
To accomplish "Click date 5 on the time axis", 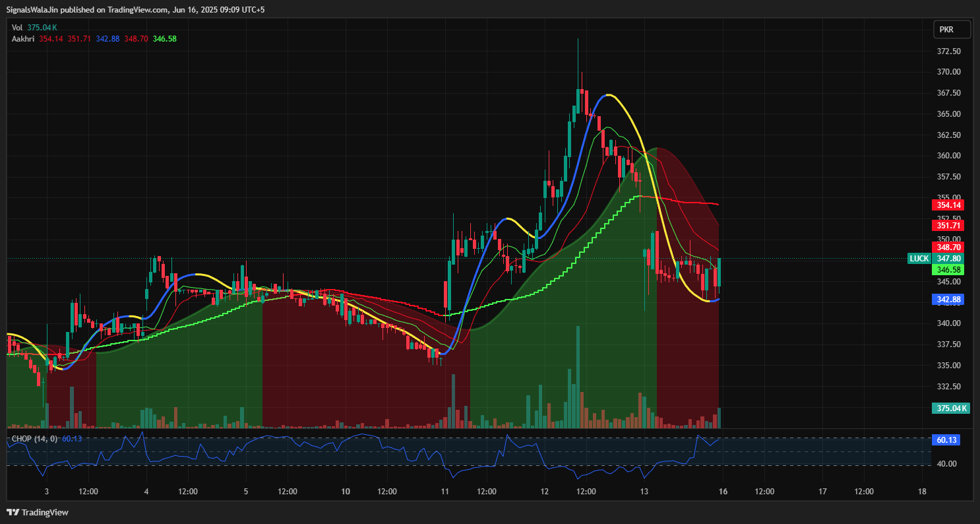I will coord(245,492).
